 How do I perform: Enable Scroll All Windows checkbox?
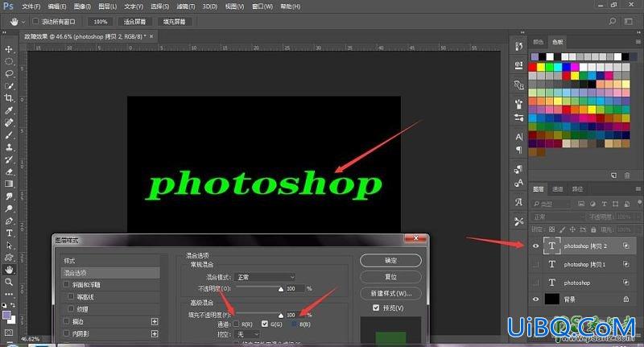35,22
